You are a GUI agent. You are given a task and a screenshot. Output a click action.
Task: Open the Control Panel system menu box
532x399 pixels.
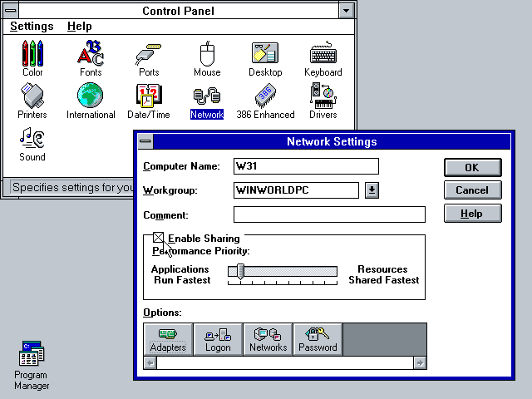[11, 11]
